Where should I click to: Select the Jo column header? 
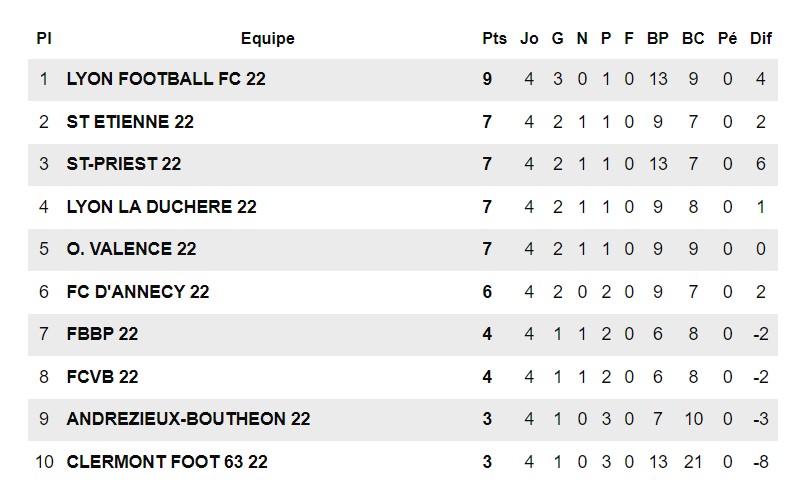click(x=529, y=39)
